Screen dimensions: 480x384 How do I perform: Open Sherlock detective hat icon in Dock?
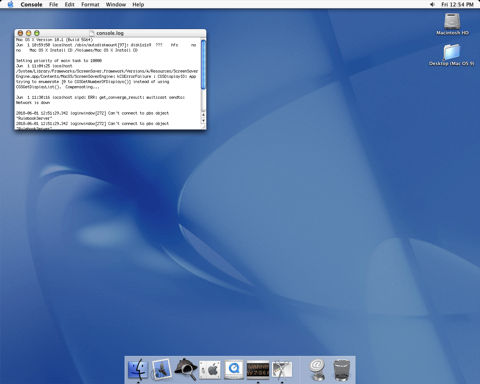coord(185,369)
